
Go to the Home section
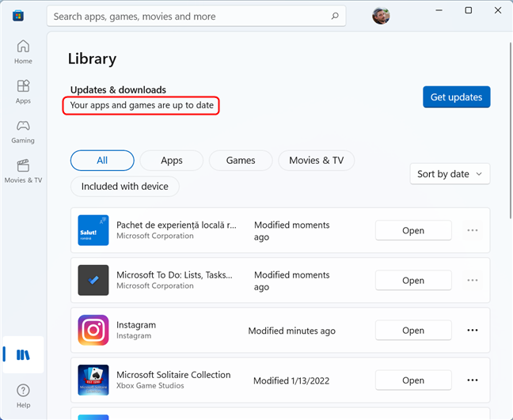coord(23,51)
